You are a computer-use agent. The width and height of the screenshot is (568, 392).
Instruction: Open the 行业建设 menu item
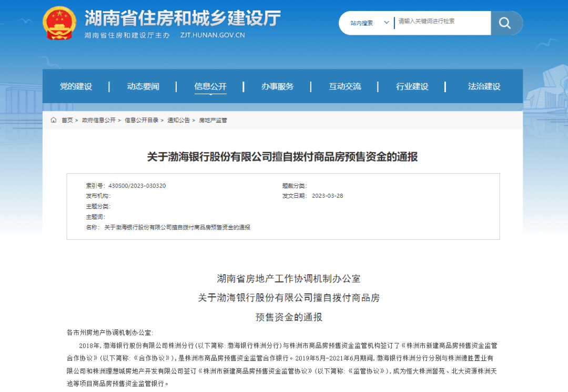[412, 87]
